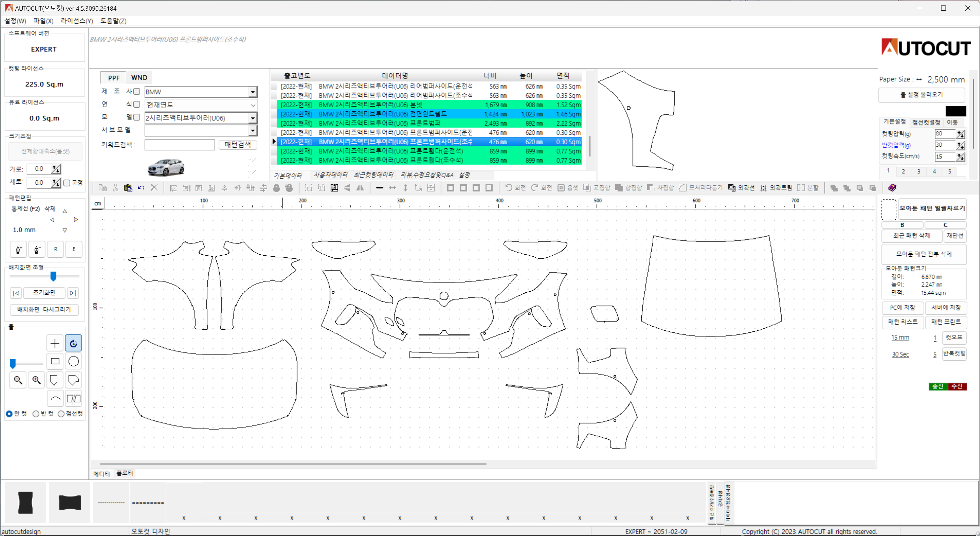Image resolution: width=980 pixels, height=536 pixels.
Task: Click the zoom out magnifier
Action: (x=18, y=380)
